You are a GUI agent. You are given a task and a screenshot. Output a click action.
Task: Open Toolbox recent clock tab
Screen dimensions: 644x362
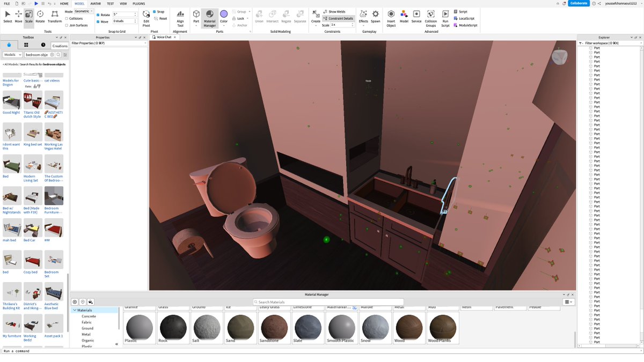point(43,45)
